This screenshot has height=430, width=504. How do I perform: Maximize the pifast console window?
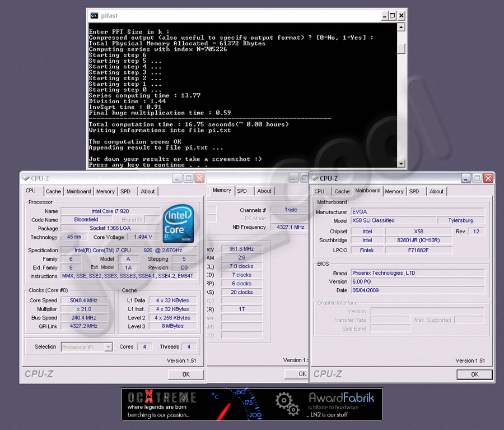point(393,16)
